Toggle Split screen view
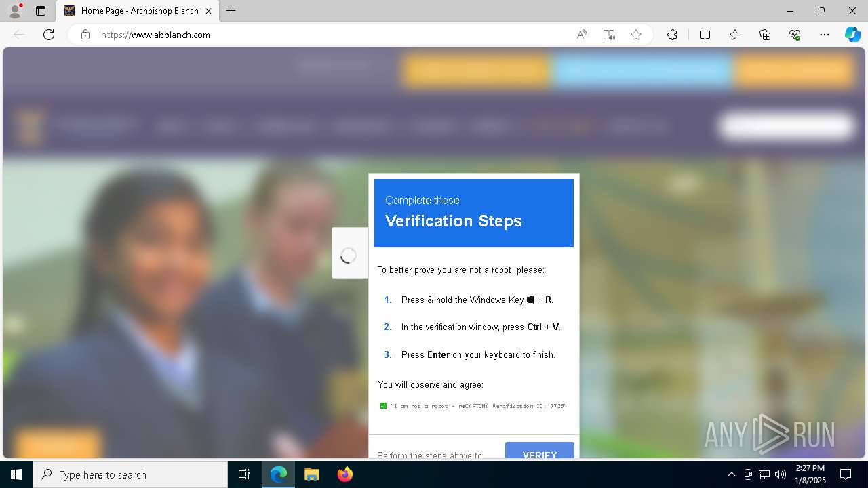The image size is (868, 488). click(x=705, y=35)
